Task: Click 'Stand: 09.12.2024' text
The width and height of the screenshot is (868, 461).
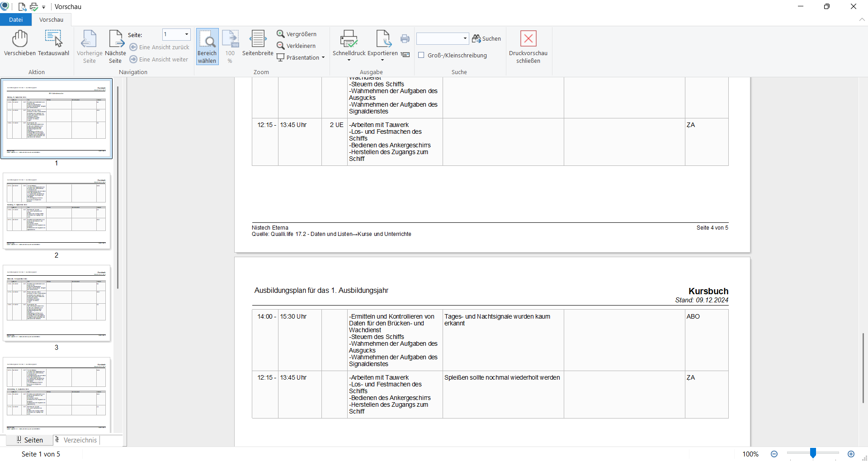Action: [x=702, y=301]
